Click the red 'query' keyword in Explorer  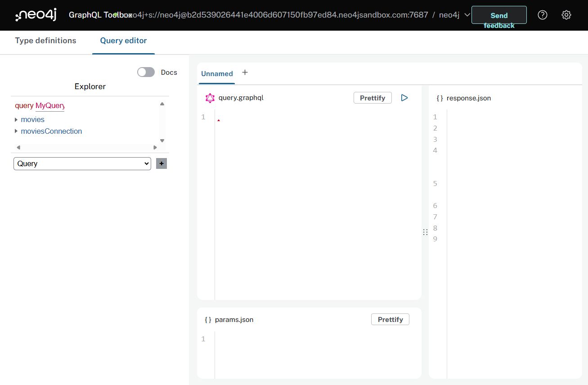(x=24, y=106)
